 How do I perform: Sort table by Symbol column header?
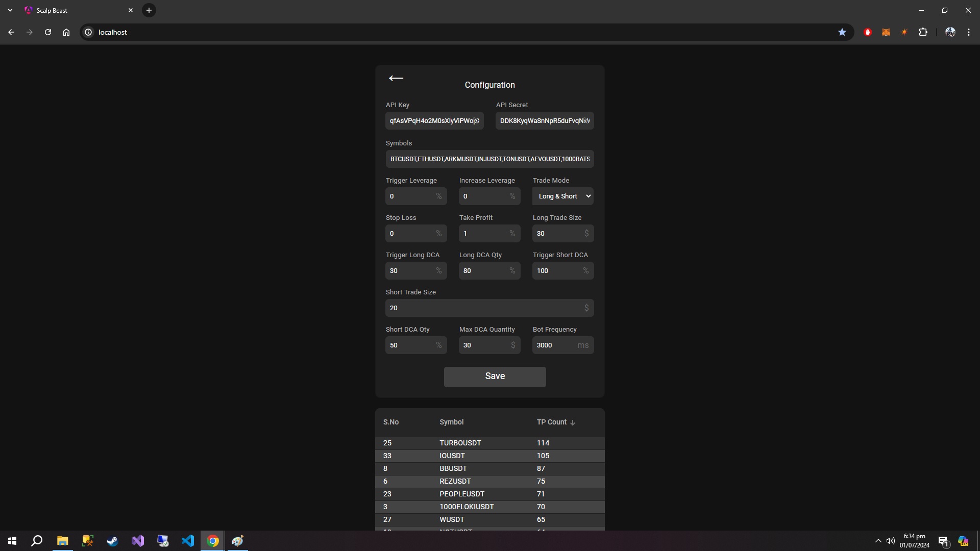click(451, 422)
